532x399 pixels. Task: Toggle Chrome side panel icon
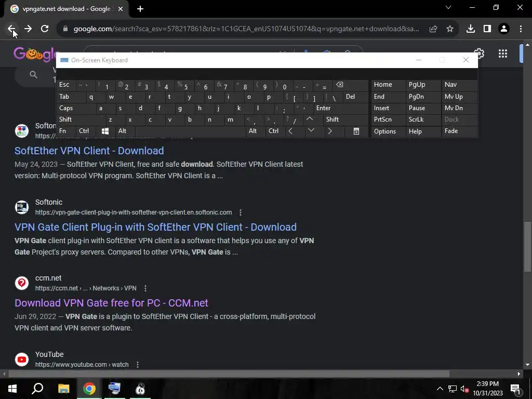coord(487,29)
